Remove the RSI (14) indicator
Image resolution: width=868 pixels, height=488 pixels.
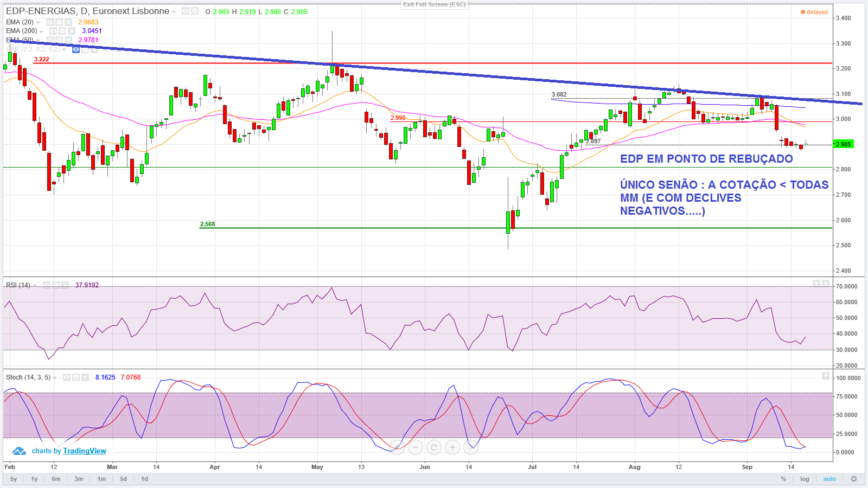coord(65,285)
